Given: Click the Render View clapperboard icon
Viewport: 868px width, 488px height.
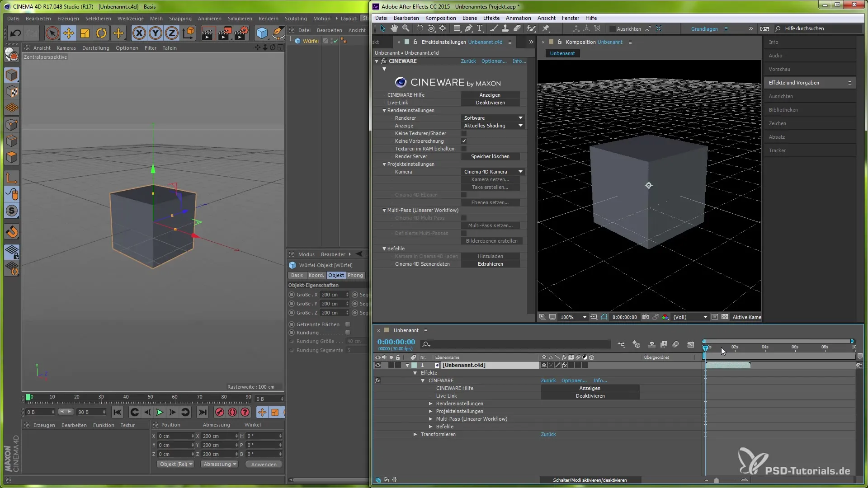Looking at the screenshot, I should point(208,33).
